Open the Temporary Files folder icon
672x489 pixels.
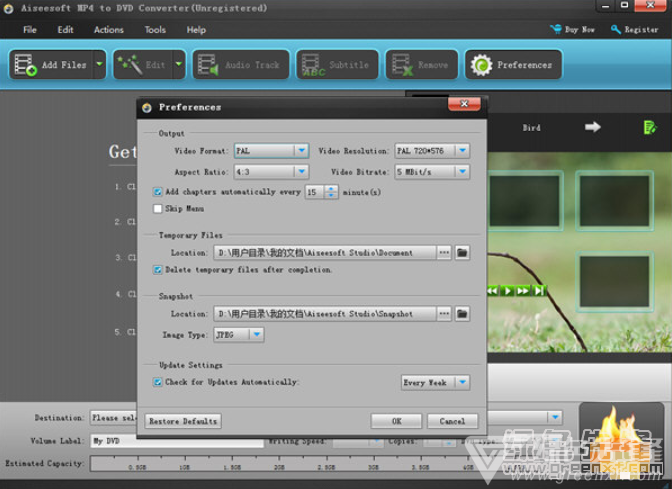462,253
